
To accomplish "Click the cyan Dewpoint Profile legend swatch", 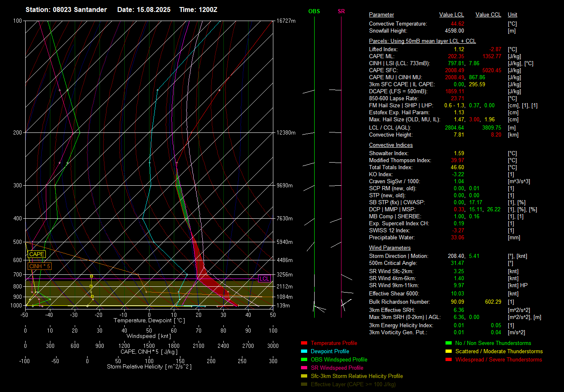I will [x=304, y=352].
